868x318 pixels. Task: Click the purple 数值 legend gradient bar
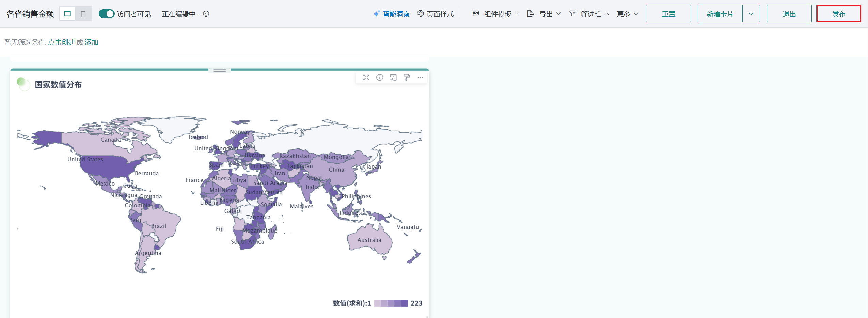click(391, 303)
